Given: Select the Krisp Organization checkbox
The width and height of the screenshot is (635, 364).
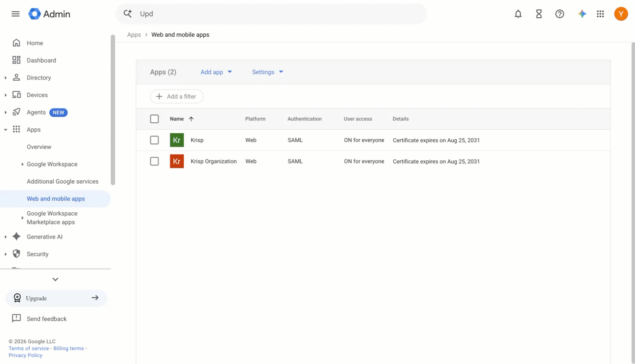Looking at the screenshot, I should 154,161.
